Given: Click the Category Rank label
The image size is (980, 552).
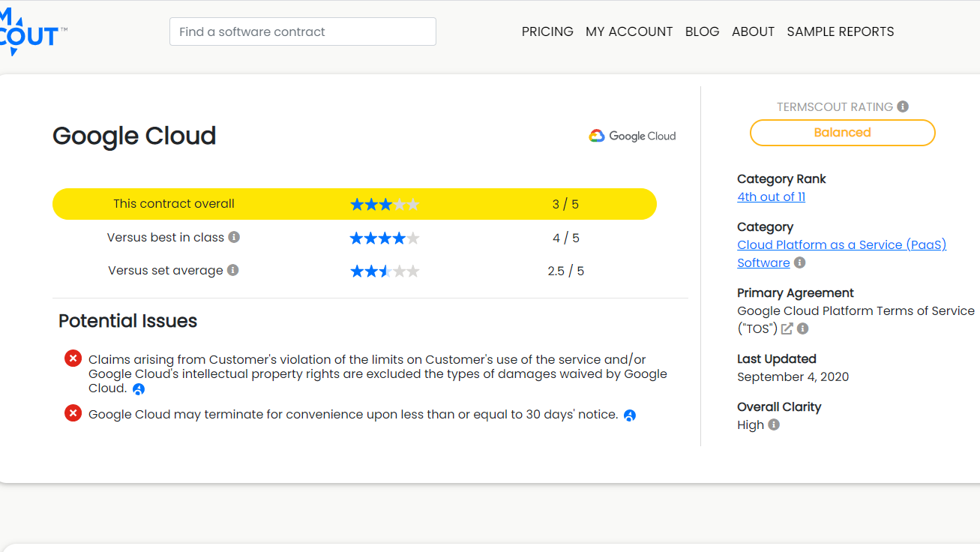Looking at the screenshot, I should pos(781,178).
